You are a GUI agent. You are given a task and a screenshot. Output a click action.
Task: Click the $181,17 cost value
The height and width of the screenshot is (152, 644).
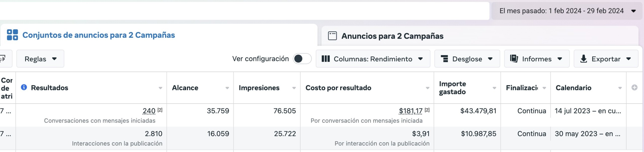411,111
